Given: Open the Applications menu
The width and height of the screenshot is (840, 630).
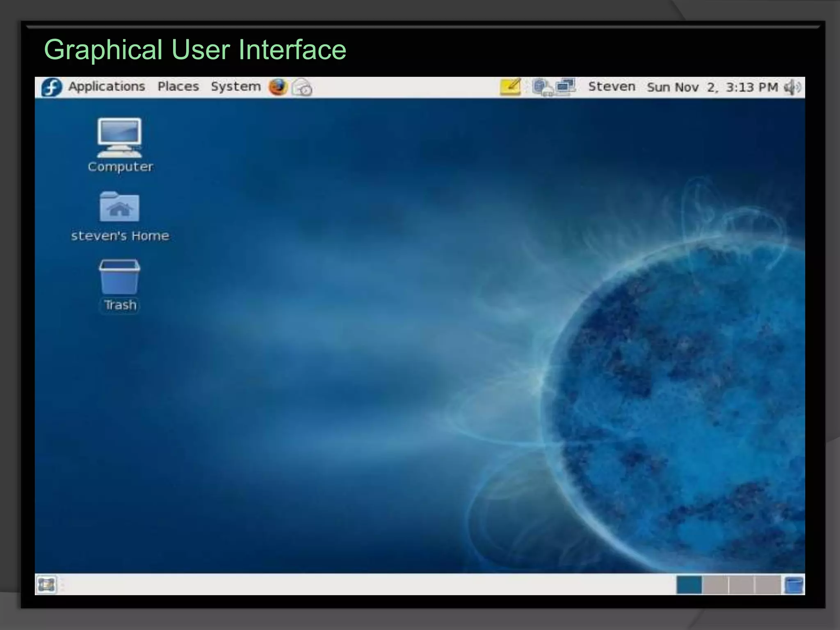Looking at the screenshot, I should click(106, 87).
